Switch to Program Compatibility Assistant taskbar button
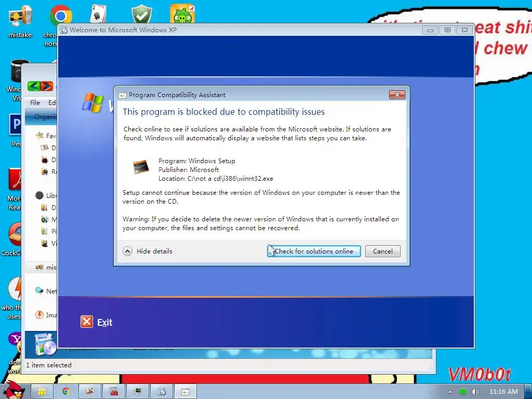 185,392
